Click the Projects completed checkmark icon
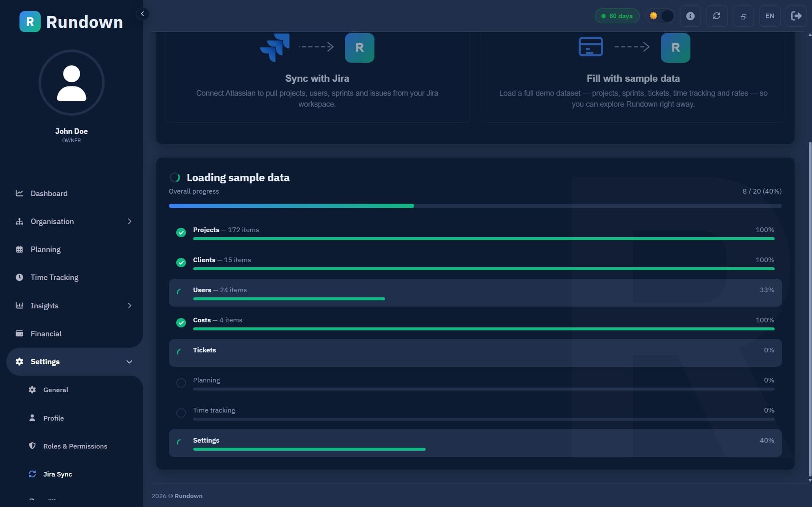The image size is (812, 507). [x=181, y=233]
